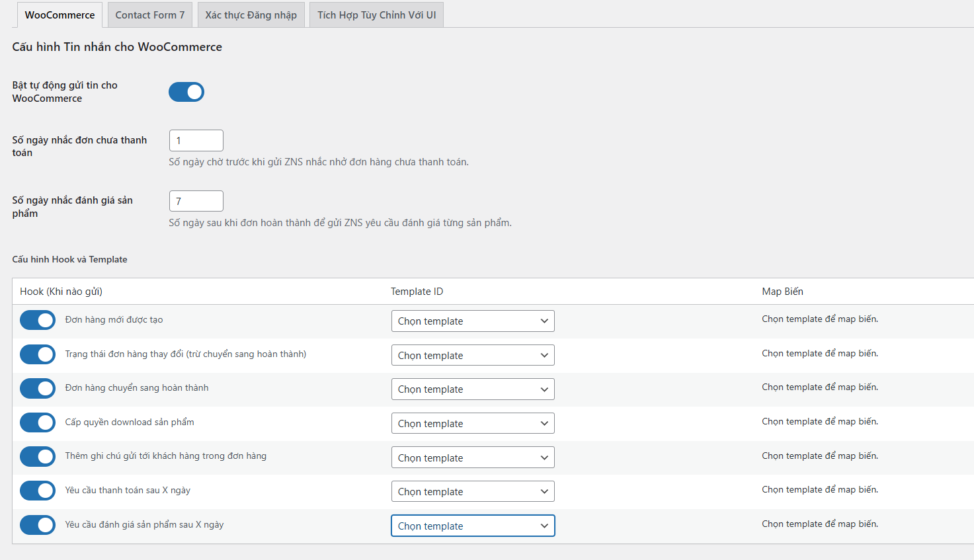This screenshot has width=974, height=560.
Task: Switch off 'Yêu cầu thanh toán sau X ngày'
Action: (x=38, y=491)
